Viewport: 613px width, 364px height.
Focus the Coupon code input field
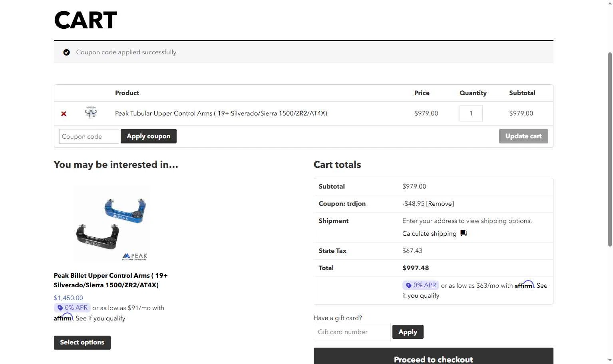click(89, 136)
